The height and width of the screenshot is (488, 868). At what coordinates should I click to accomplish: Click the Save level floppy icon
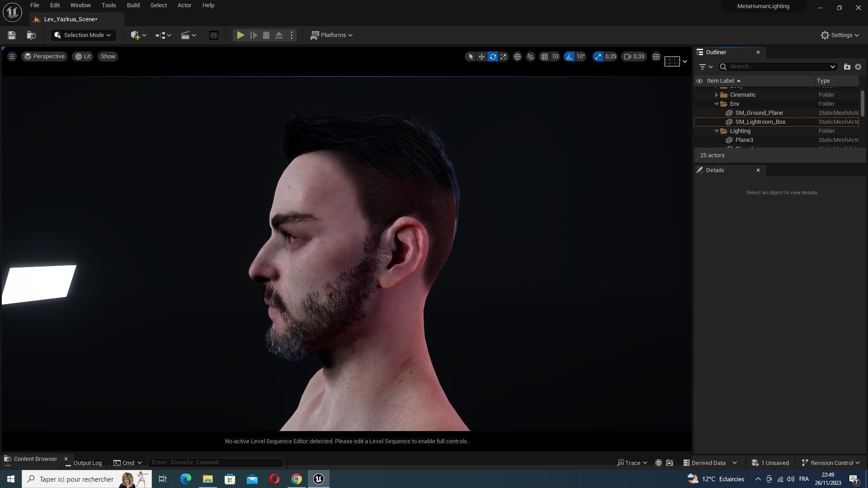[x=12, y=35]
